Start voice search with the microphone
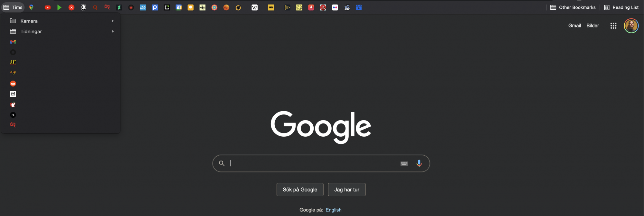644x216 pixels. pos(419,163)
